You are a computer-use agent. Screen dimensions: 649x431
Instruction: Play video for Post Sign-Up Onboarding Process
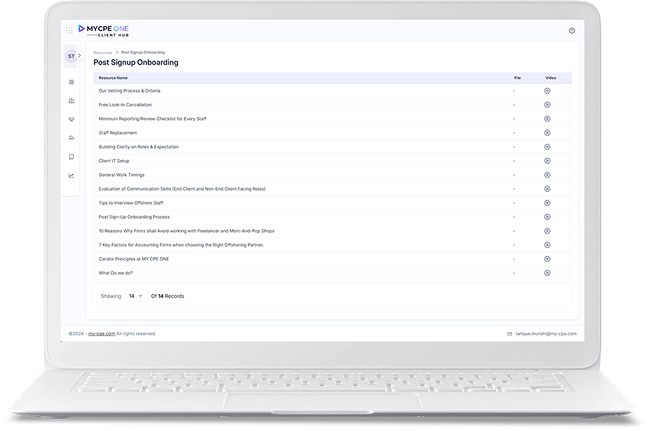[547, 217]
